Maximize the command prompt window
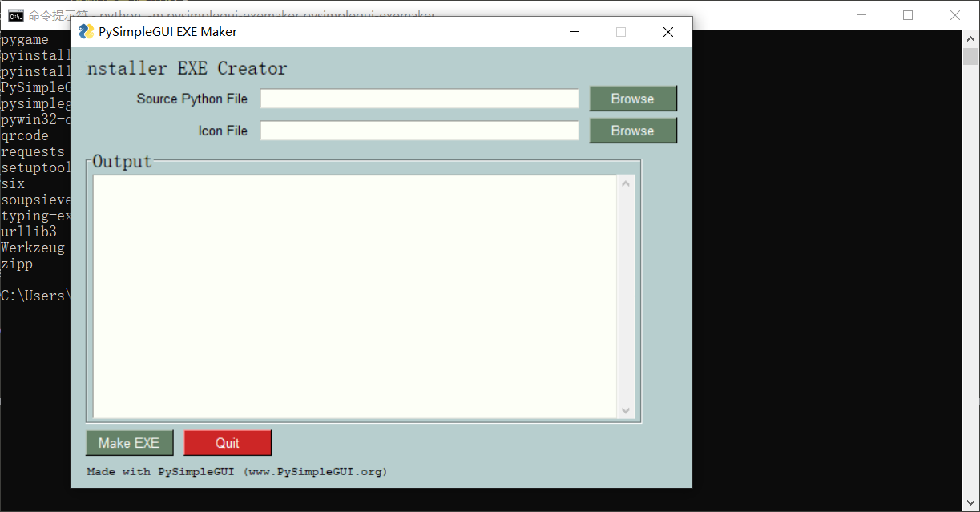The height and width of the screenshot is (512, 980). point(908,15)
